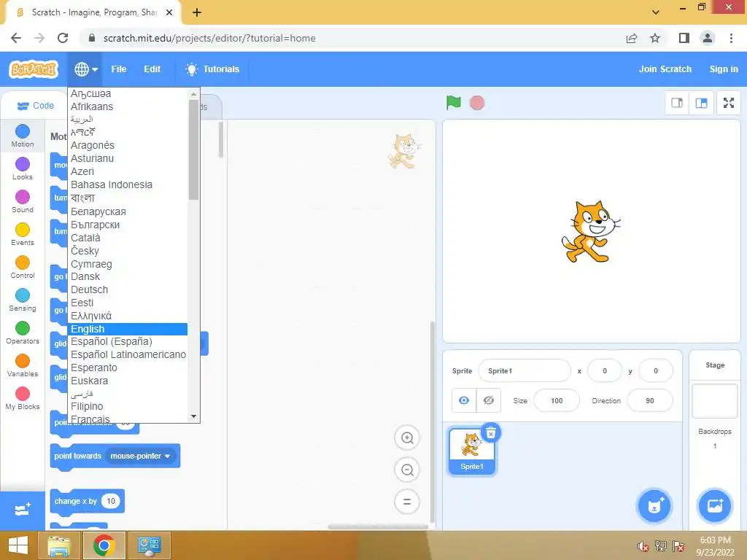
Task: Open Tutorials from the menu bar
Action: pos(212,69)
